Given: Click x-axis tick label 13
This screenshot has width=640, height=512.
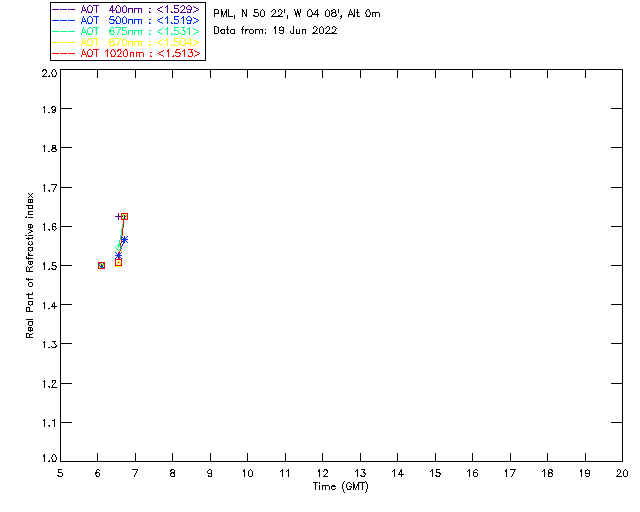Looking at the screenshot, I should [x=360, y=473].
